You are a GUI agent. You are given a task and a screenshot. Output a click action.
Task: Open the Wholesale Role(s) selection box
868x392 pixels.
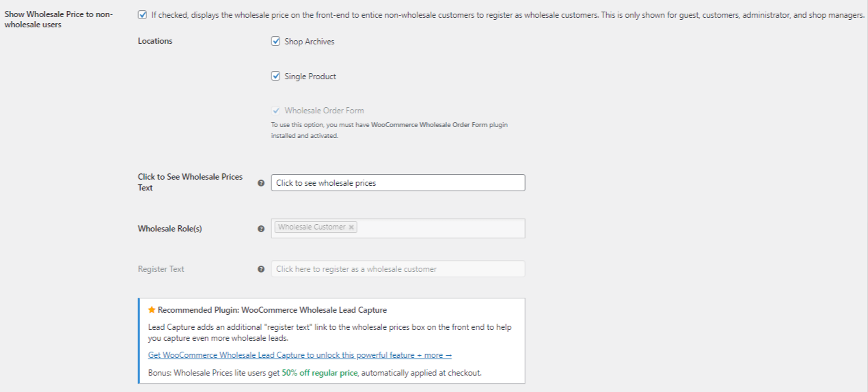437,228
